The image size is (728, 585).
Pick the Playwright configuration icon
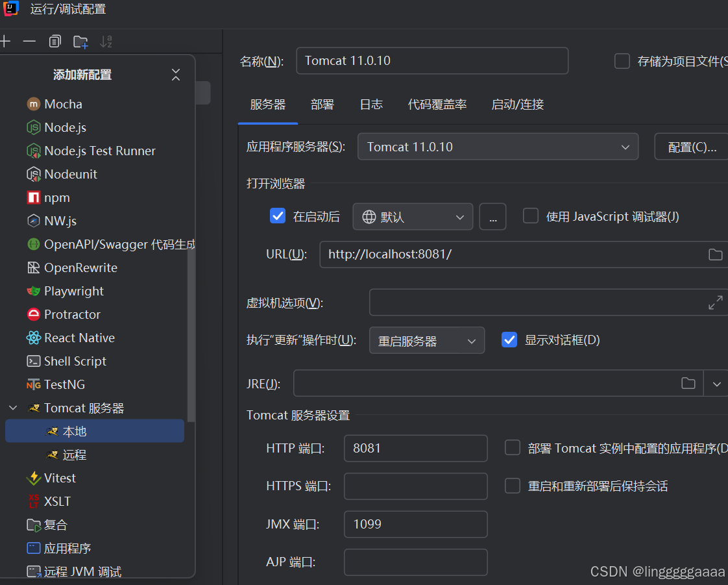34,291
